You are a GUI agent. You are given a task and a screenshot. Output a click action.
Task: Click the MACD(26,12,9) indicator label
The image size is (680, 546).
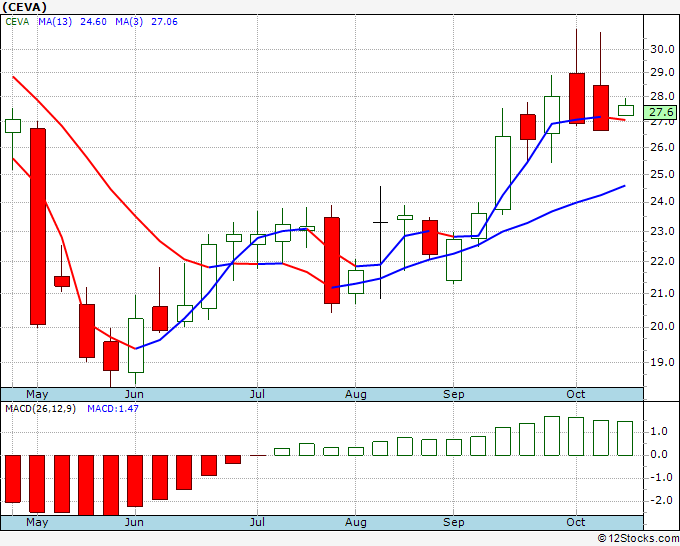tap(40, 409)
